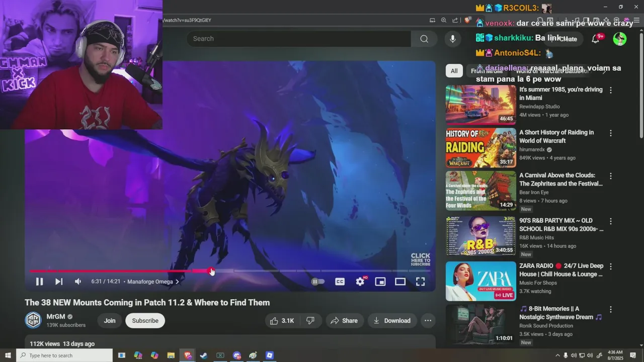The width and height of the screenshot is (644, 362).
Task: Focus the YouTube search field
Action: 298,39
